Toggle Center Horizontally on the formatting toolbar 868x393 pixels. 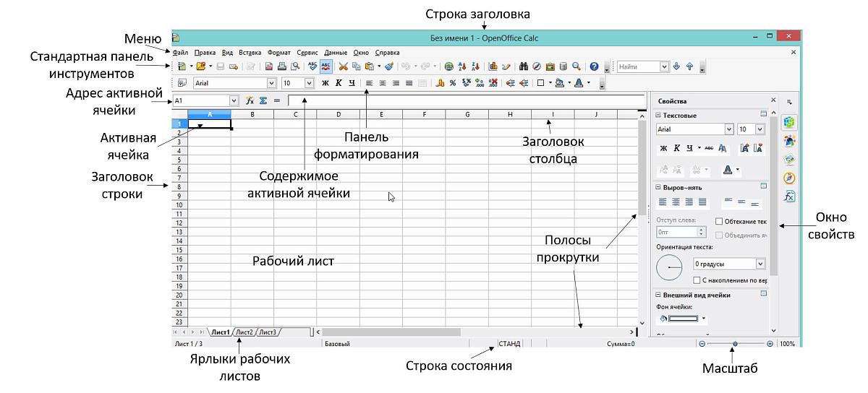pos(383,83)
